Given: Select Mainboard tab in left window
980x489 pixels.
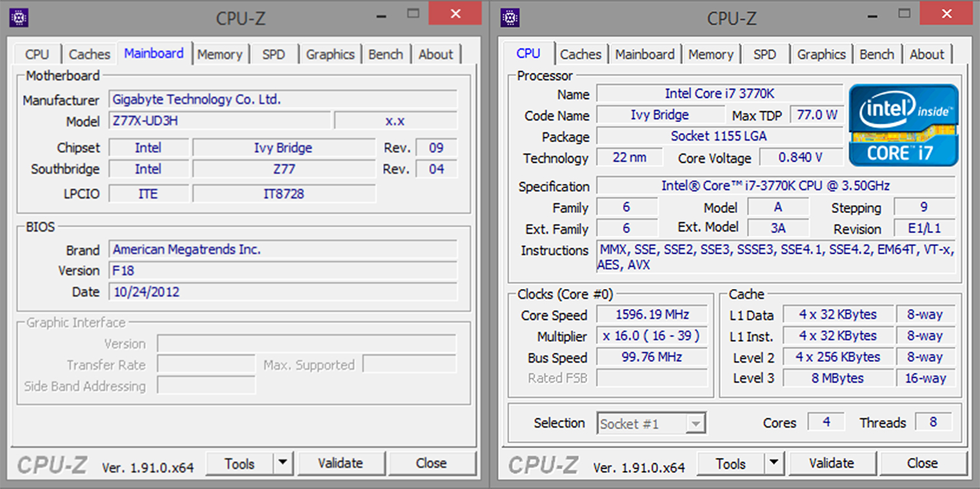Looking at the screenshot, I should (x=154, y=54).
